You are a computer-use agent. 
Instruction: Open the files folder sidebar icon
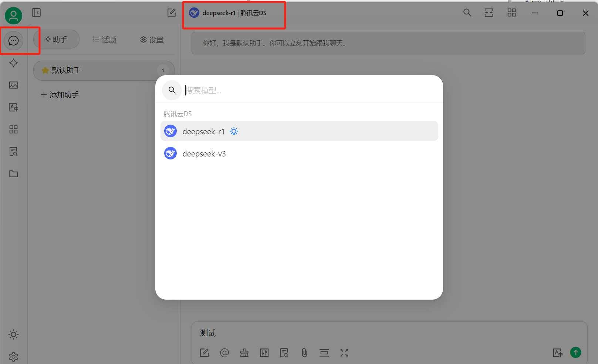pyautogui.click(x=14, y=174)
